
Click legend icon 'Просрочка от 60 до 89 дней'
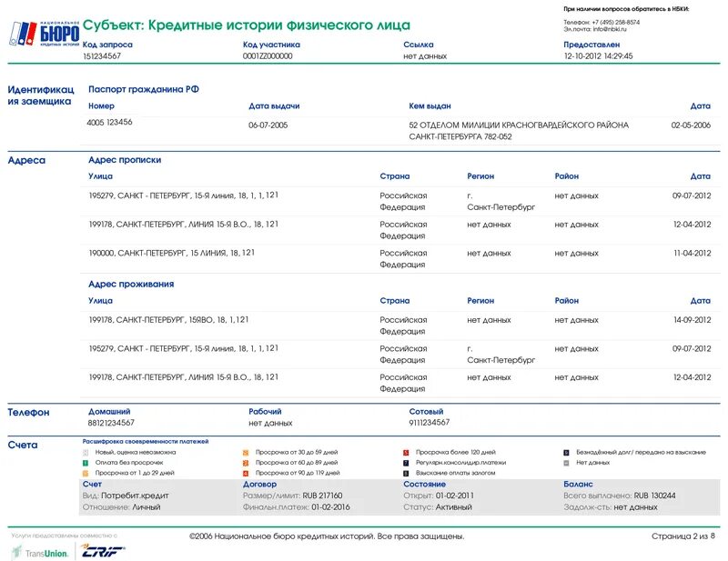click(246, 463)
